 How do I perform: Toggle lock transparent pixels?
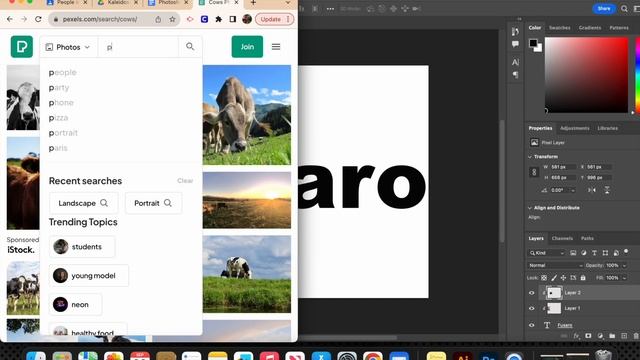544,278
